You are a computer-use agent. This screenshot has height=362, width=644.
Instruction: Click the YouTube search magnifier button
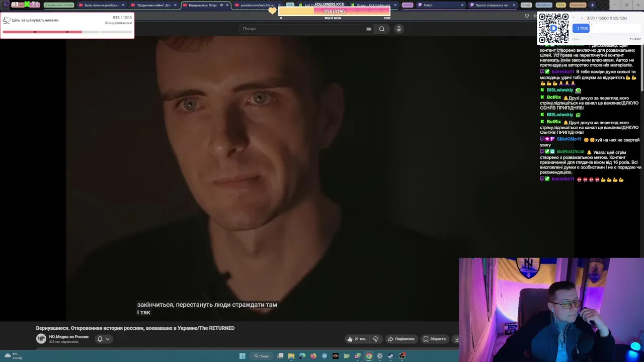(x=382, y=29)
